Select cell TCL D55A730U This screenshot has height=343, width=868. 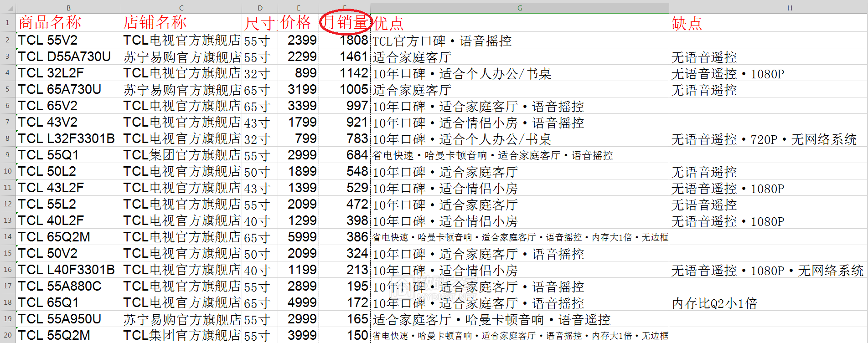68,56
